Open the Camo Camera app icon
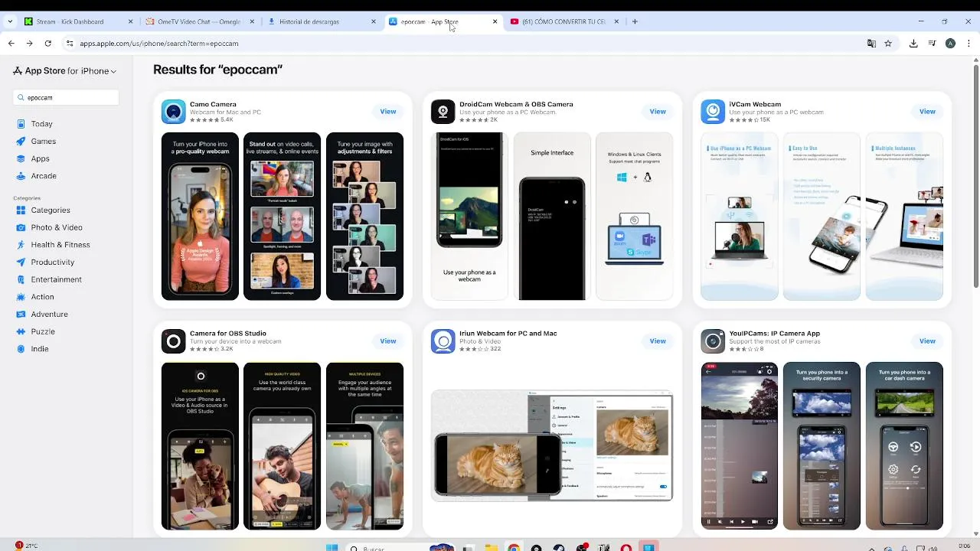Image resolution: width=980 pixels, height=551 pixels. pyautogui.click(x=173, y=112)
